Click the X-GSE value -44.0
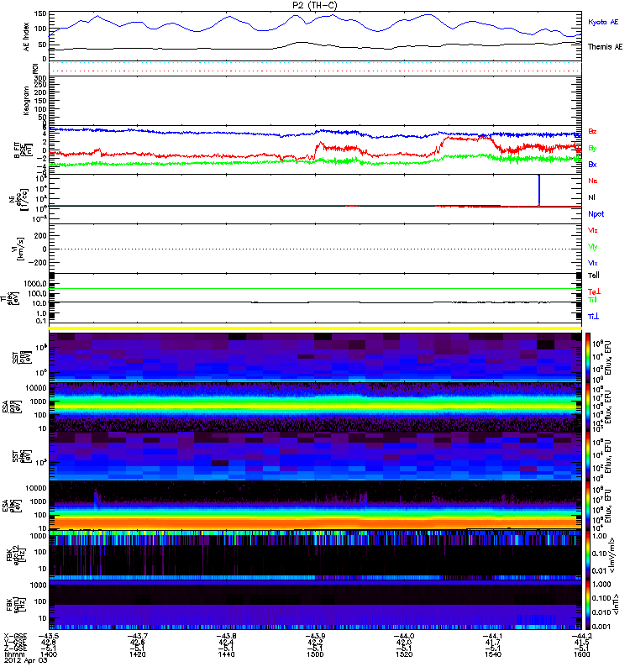630x672 pixels. pyautogui.click(x=404, y=636)
